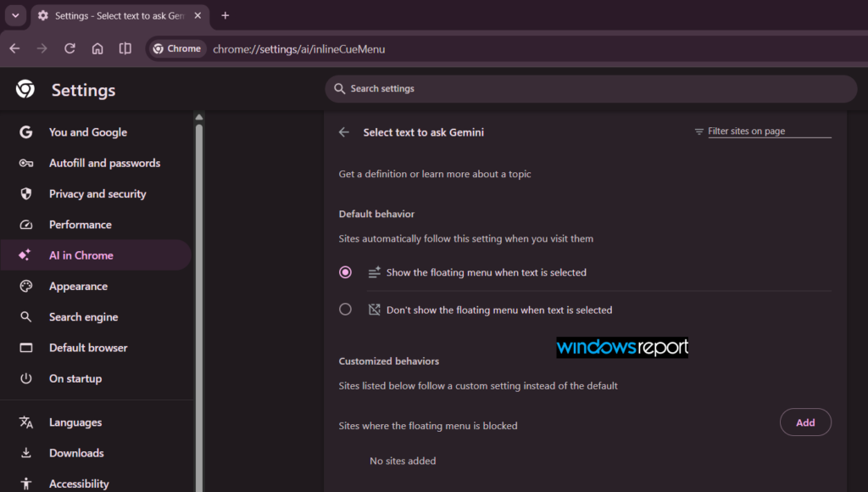Click the power On startup icon

(26, 378)
